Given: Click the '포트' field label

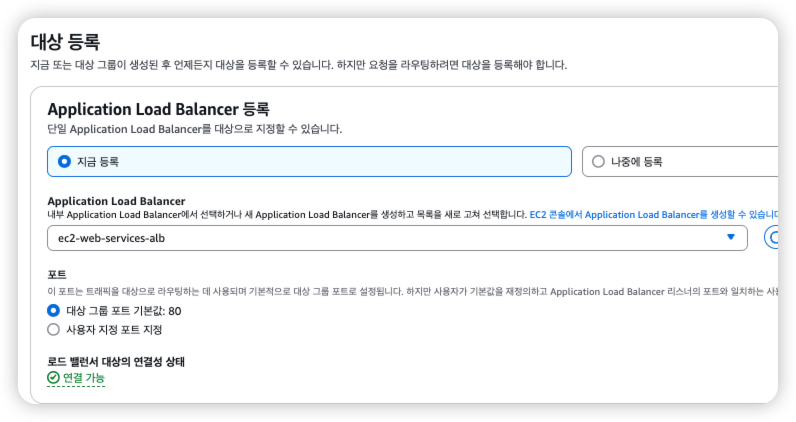Looking at the screenshot, I should [x=57, y=275].
